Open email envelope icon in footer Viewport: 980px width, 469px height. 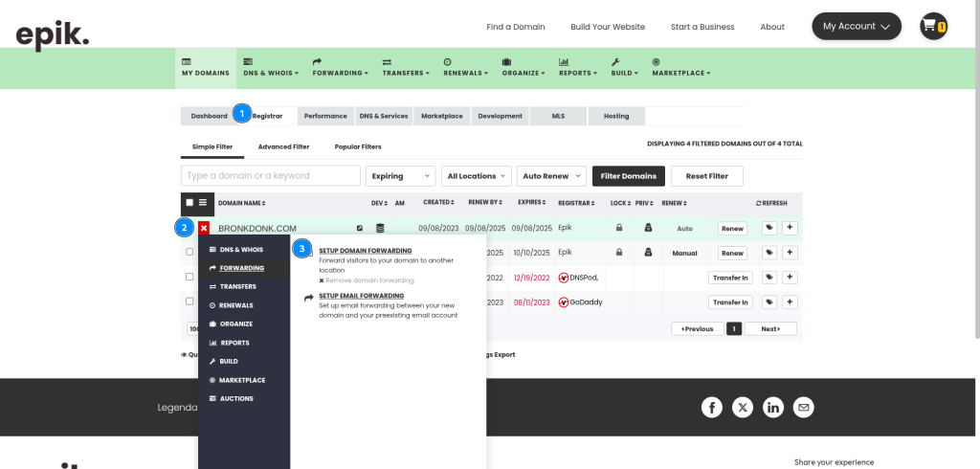click(804, 408)
